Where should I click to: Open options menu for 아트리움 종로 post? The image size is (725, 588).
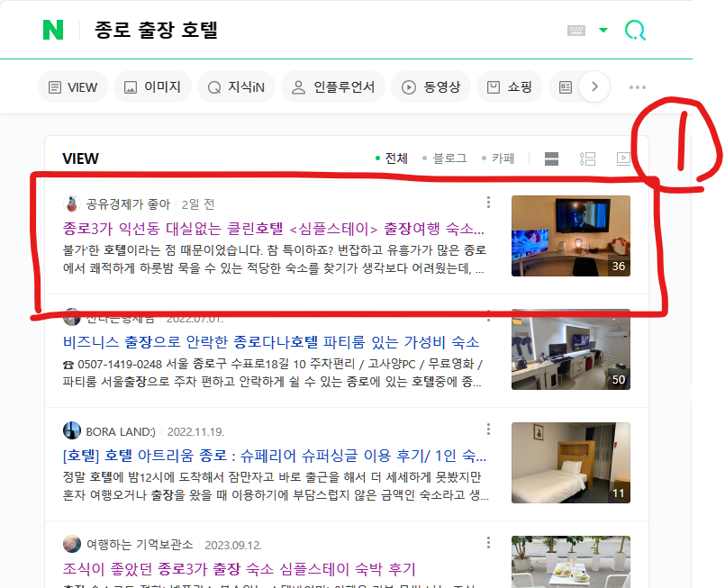[488, 430]
